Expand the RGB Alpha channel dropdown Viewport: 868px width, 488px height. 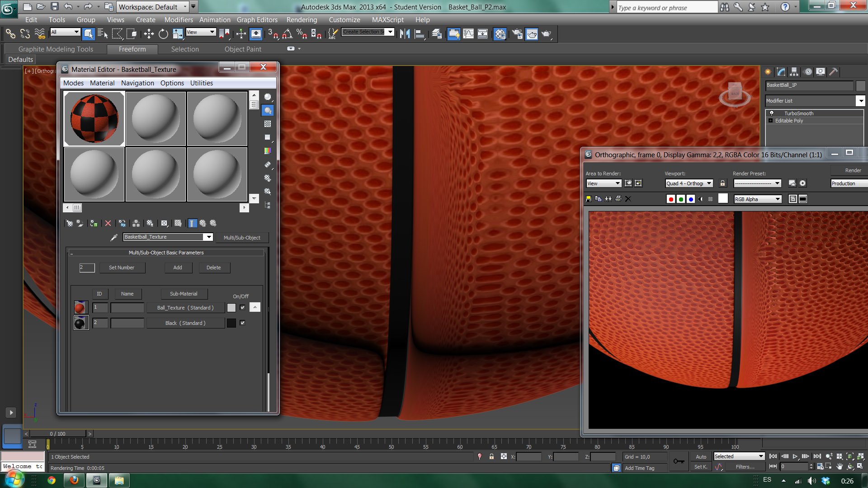[778, 199]
